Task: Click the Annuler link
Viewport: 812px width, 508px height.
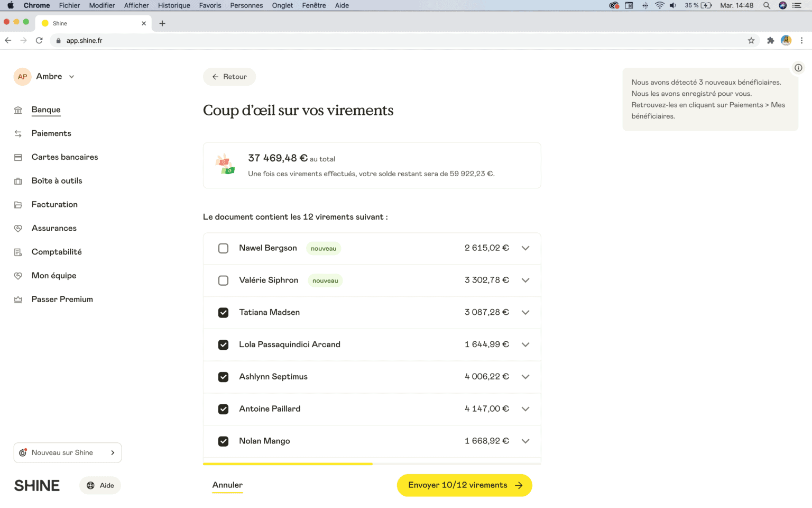Action: click(227, 485)
